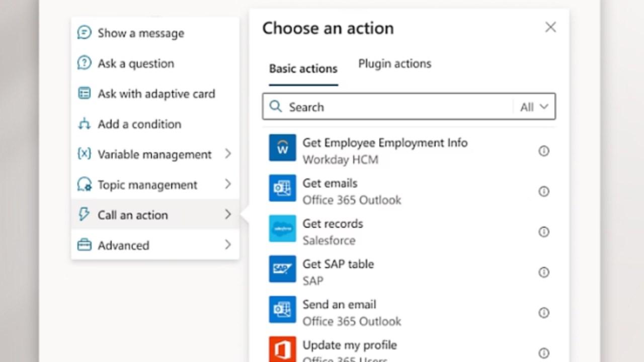
Task: Show info for Get records action
Action: pos(544,232)
